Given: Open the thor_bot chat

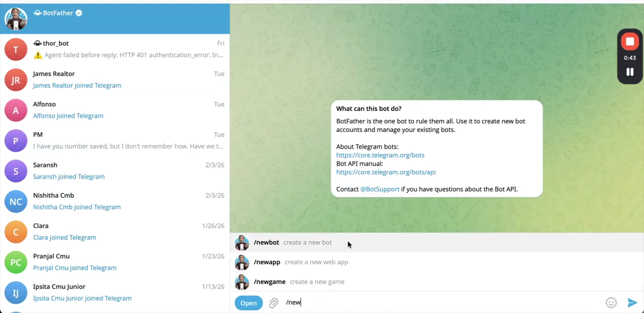Looking at the screenshot, I should coord(115,49).
